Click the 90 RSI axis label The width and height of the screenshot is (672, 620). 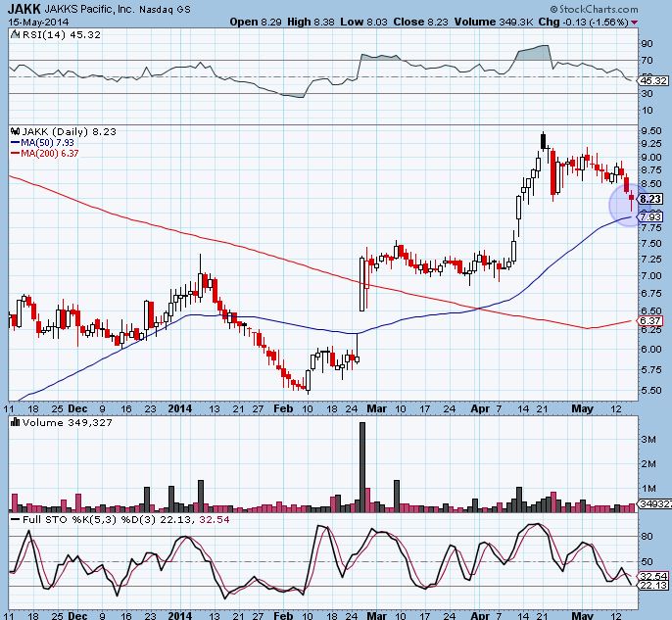tap(647, 44)
